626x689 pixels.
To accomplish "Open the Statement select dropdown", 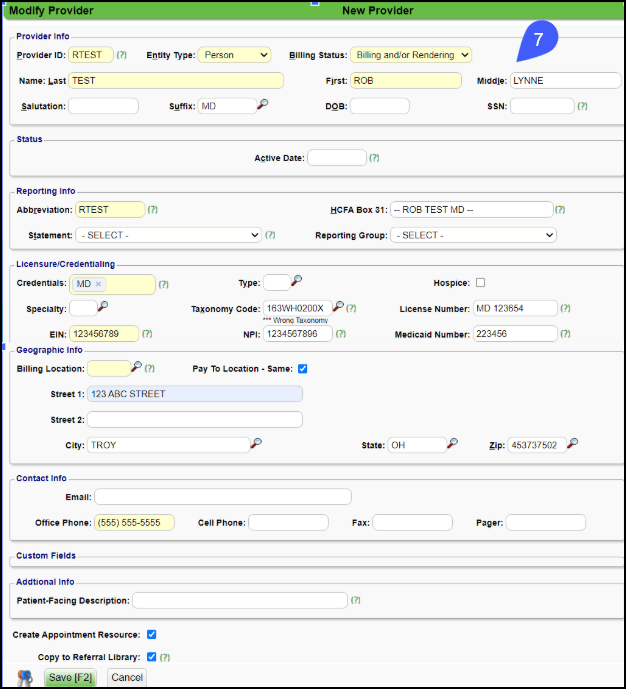I will (168, 235).
